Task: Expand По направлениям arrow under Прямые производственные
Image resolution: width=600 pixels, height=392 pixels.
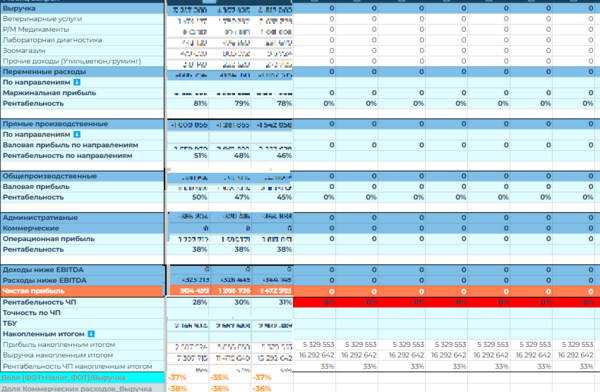Action: click(x=77, y=134)
